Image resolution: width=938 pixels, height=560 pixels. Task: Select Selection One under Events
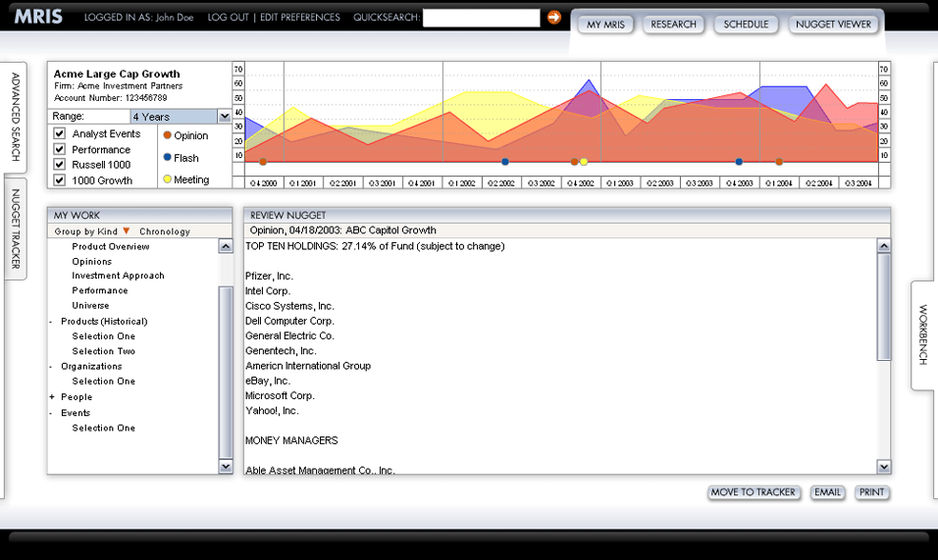click(x=103, y=428)
